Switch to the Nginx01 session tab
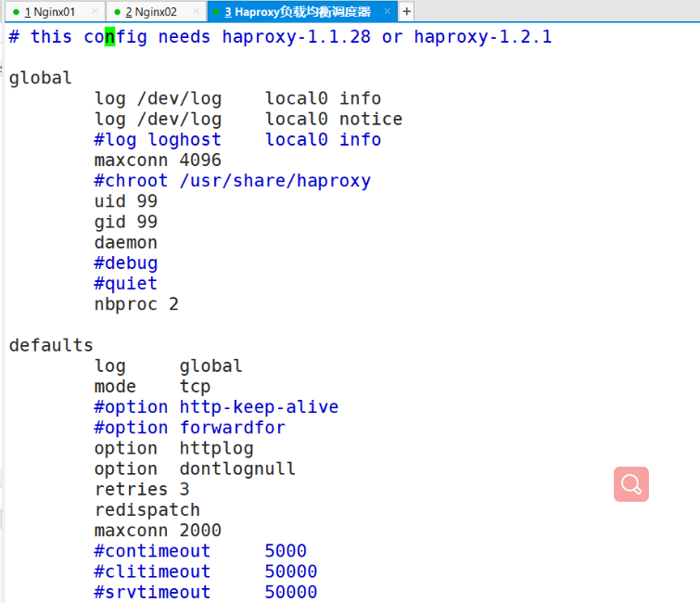The height and width of the screenshot is (603, 700). pyautogui.click(x=55, y=12)
